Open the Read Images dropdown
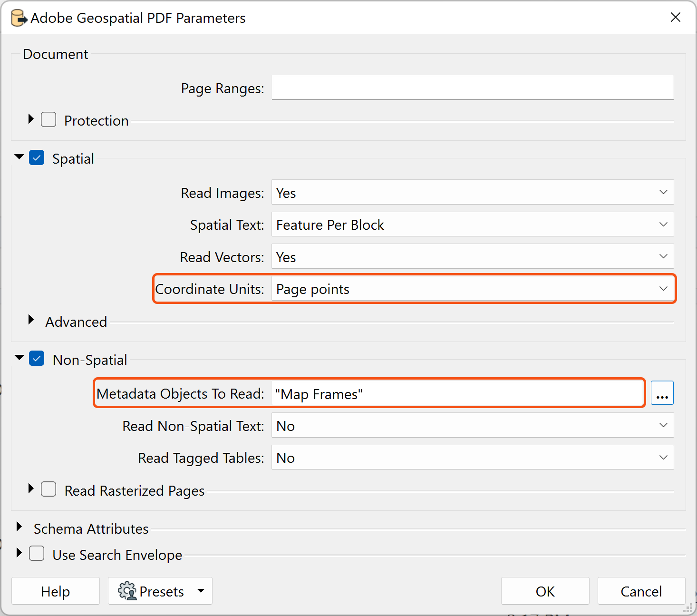Viewport: 697px width, 616px height. (x=473, y=192)
